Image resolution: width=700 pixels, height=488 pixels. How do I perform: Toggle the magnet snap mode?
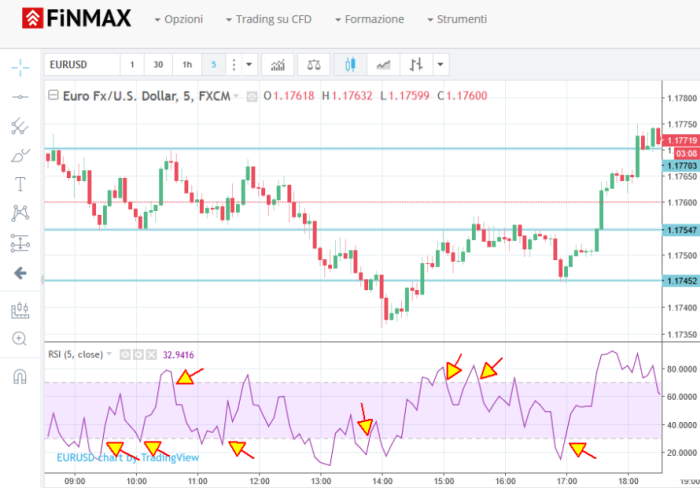[20, 376]
